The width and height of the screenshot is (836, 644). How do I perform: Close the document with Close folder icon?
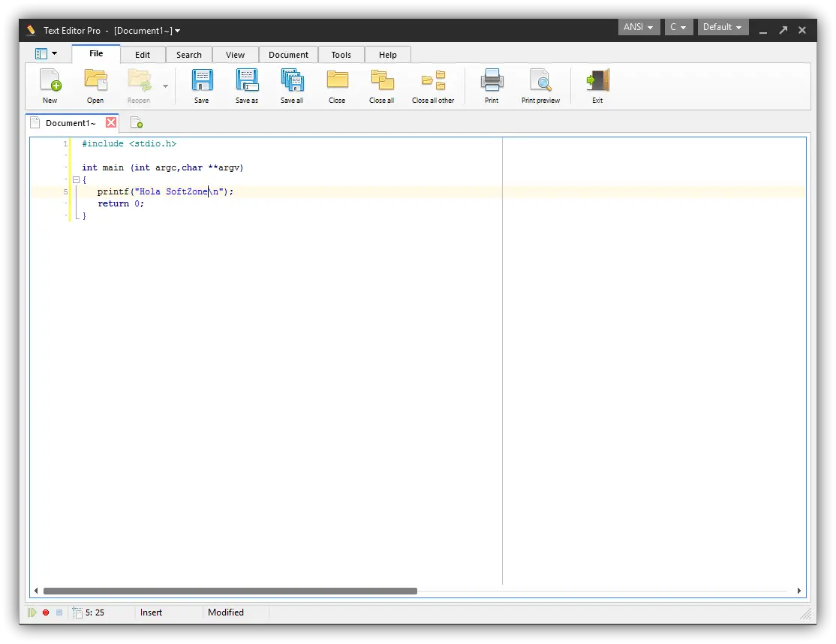click(x=337, y=80)
